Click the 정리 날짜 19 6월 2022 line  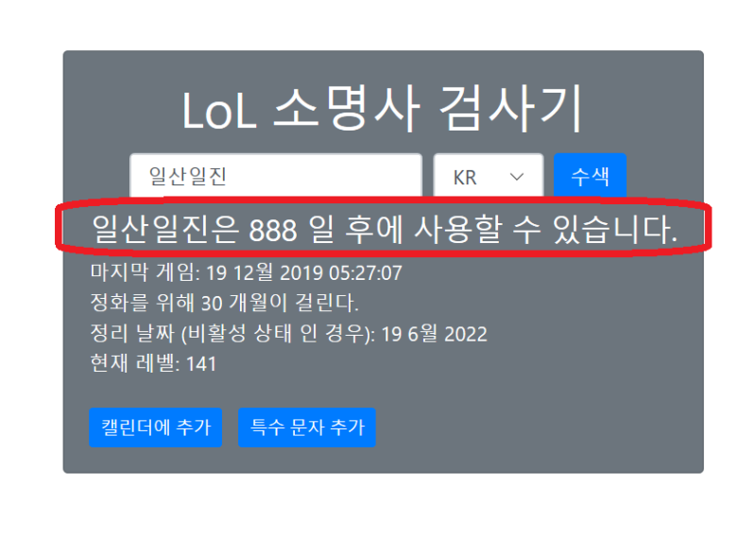(x=288, y=334)
